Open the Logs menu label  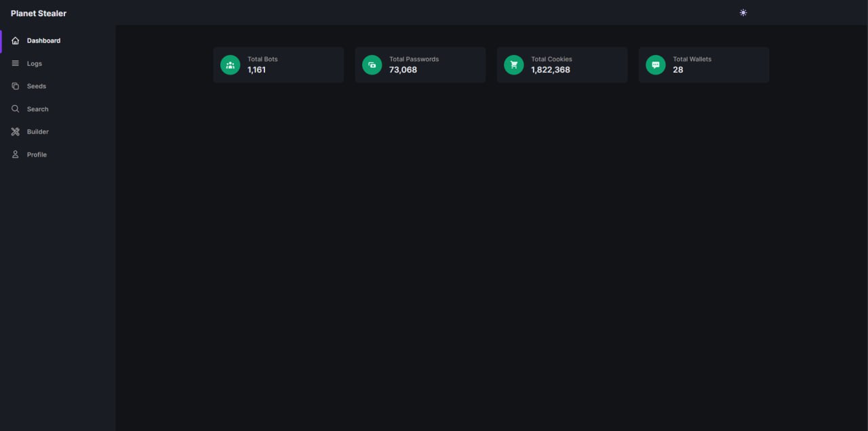point(35,64)
